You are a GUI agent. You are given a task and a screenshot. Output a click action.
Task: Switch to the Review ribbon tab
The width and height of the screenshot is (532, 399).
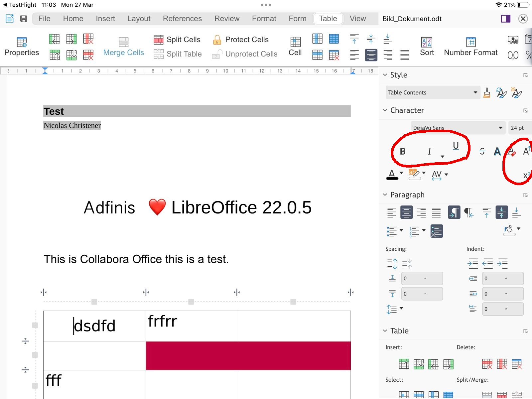click(x=227, y=19)
